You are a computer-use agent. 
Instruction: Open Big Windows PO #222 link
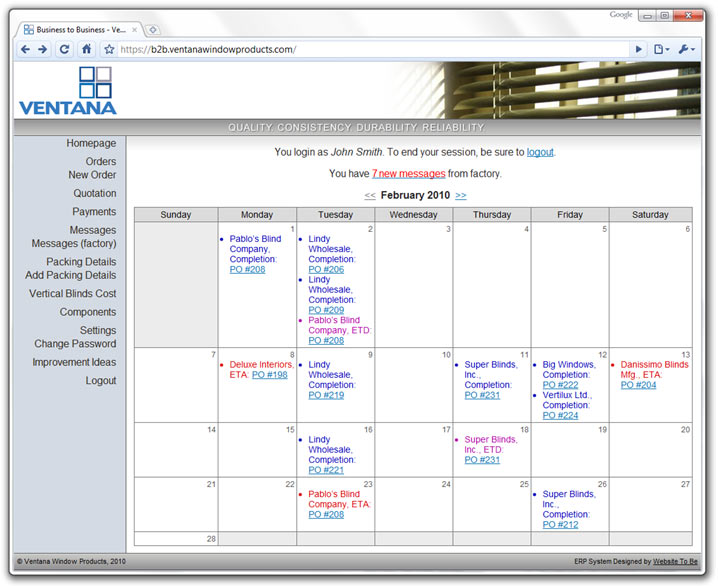point(560,385)
